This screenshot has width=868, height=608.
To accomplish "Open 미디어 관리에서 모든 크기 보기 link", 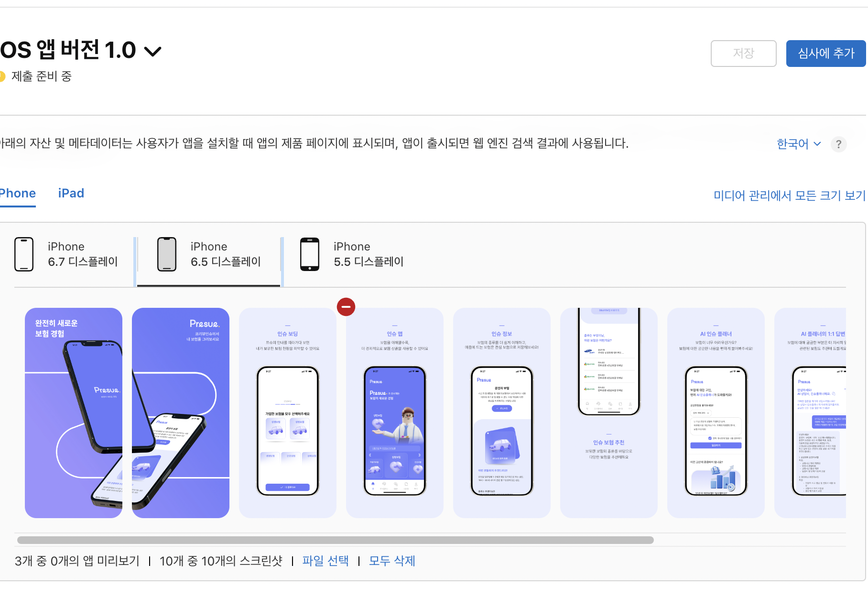I will click(790, 195).
